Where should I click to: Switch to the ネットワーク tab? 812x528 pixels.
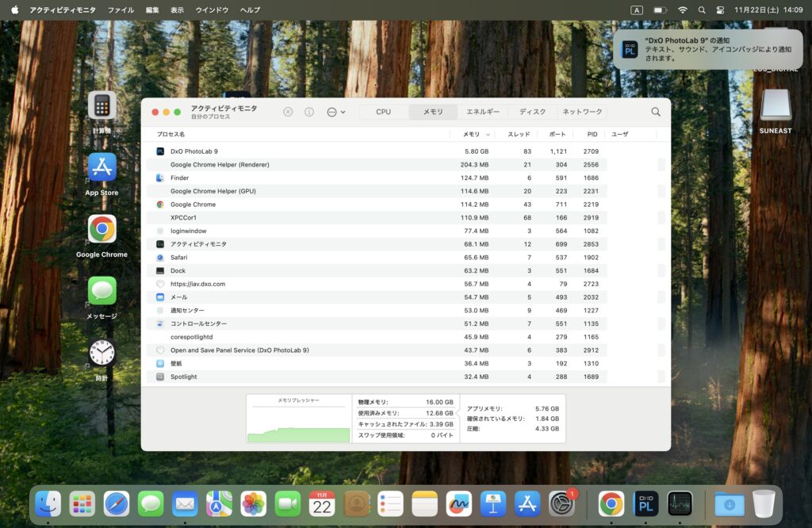[582, 113]
